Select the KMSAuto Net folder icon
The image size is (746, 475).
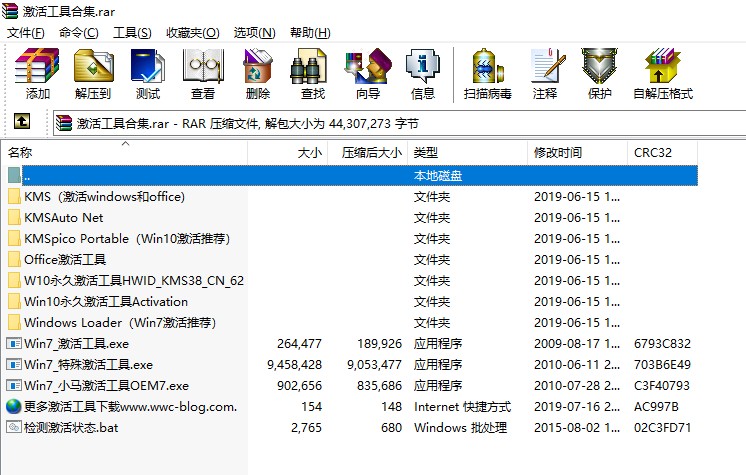pyautogui.click(x=14, y=218)
